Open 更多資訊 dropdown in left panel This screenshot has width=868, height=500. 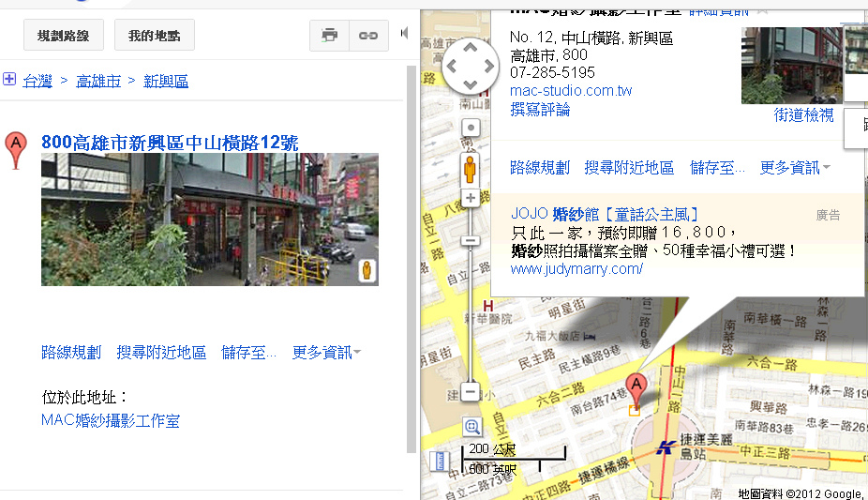point(326,352)
